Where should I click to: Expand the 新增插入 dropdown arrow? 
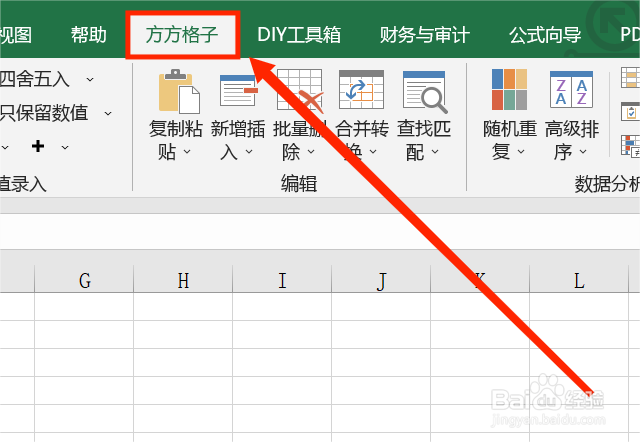click(249, 152)
